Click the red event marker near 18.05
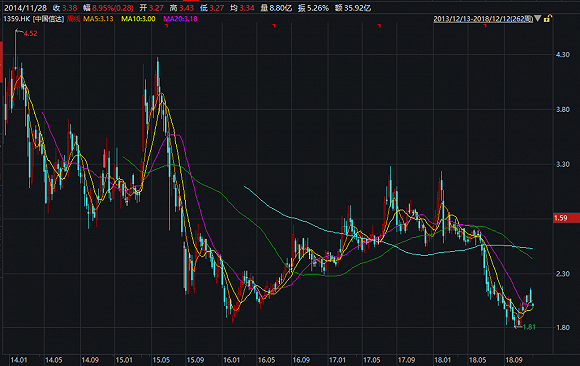The width and height of the screenshot is (580, 366). pyautogui.click(x=485, y=26)
